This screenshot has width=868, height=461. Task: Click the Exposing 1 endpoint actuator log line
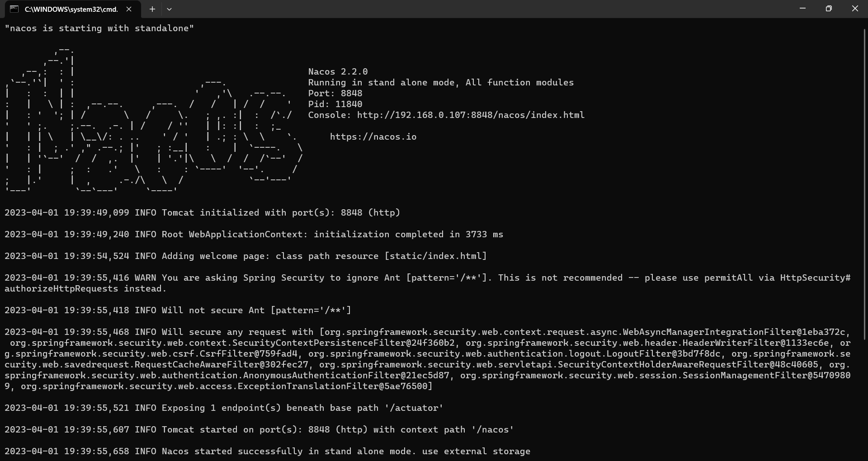[x=223, y=408]
